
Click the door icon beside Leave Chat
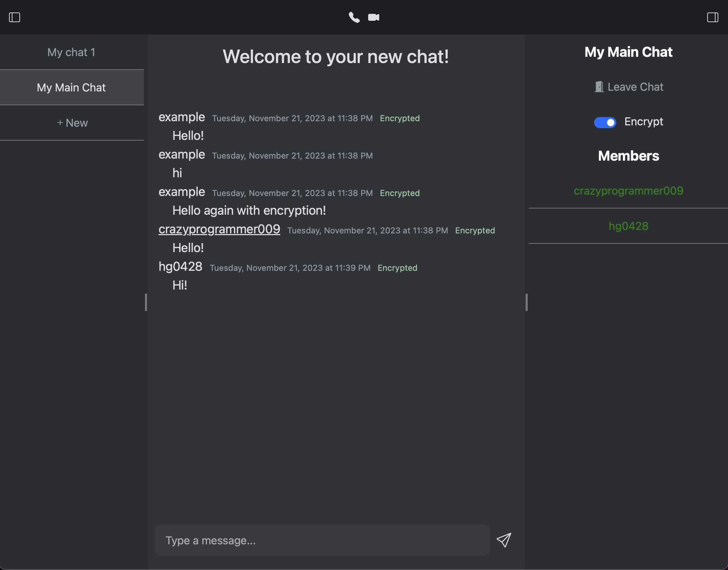599,87
